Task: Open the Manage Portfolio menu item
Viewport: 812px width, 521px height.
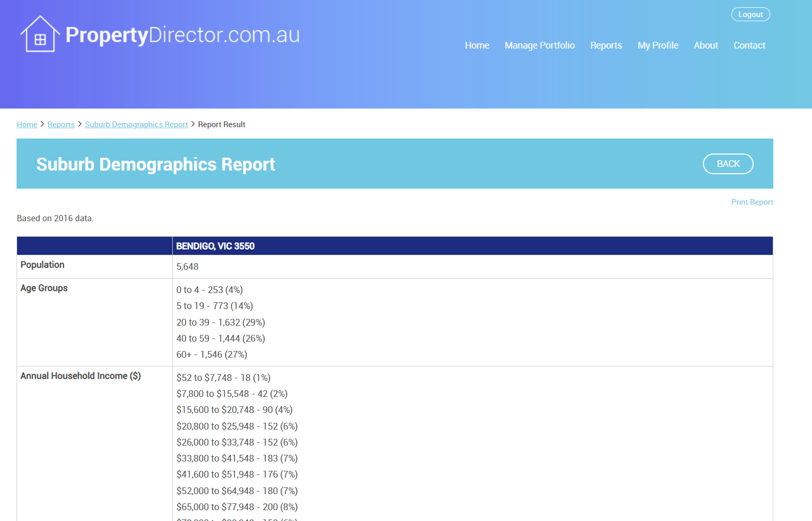Action: point(539,45)
